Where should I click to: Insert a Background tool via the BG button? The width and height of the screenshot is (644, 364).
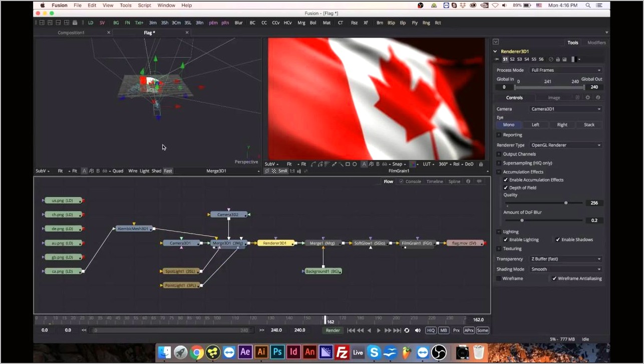click(116, 23)
